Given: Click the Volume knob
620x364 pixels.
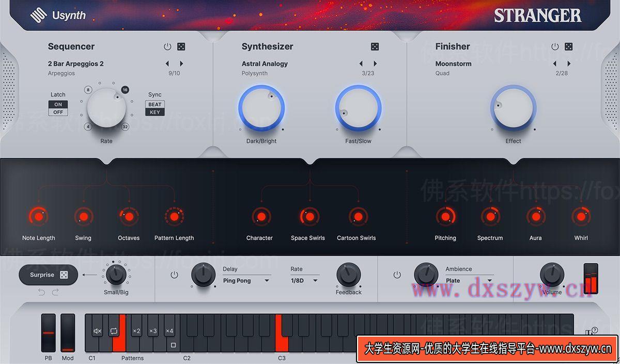Looking at the screenshot, I should 552,275.
